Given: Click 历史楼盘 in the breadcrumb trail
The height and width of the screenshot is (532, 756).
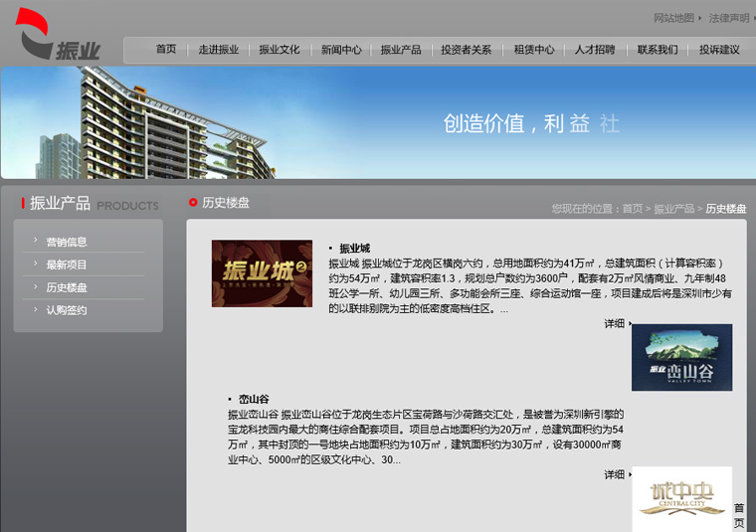Looking at the screenshot, I should pyautogui.click(x=725, y=208).
